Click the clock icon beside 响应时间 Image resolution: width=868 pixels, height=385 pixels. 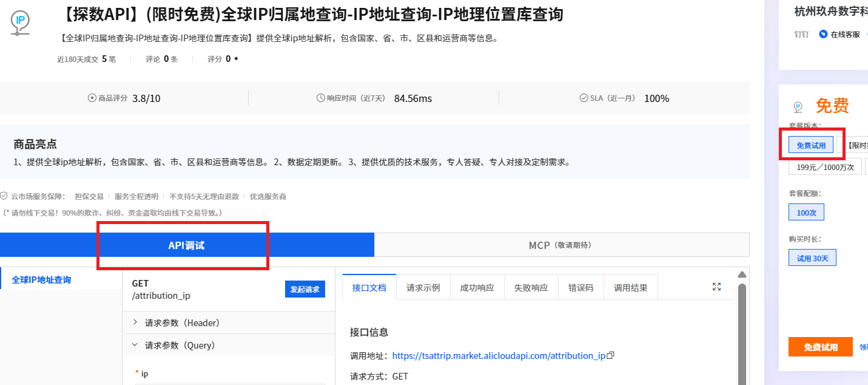pos(321,98)
